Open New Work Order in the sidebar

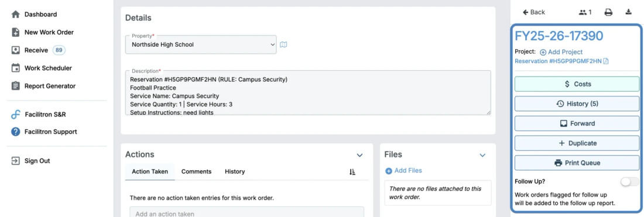[49, 32]
